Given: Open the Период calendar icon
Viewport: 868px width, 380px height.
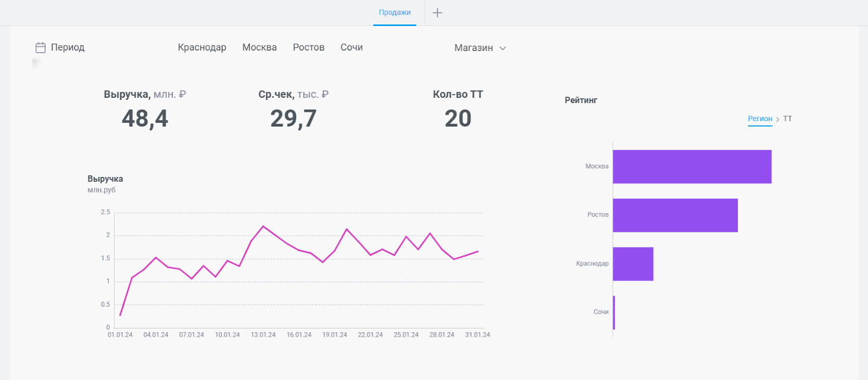Looking at the screenshot, I should coord(40,48).
